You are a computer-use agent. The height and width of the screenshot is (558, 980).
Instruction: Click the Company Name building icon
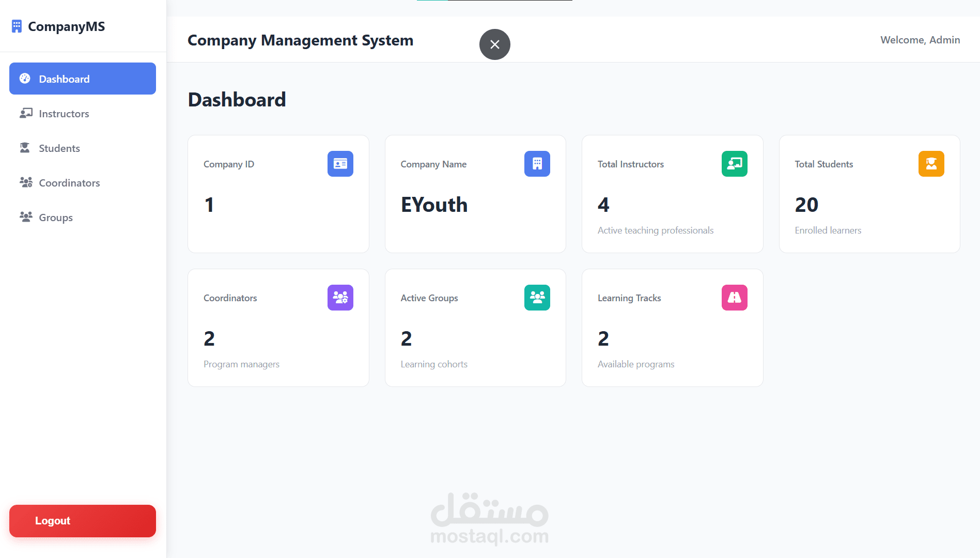537,164
